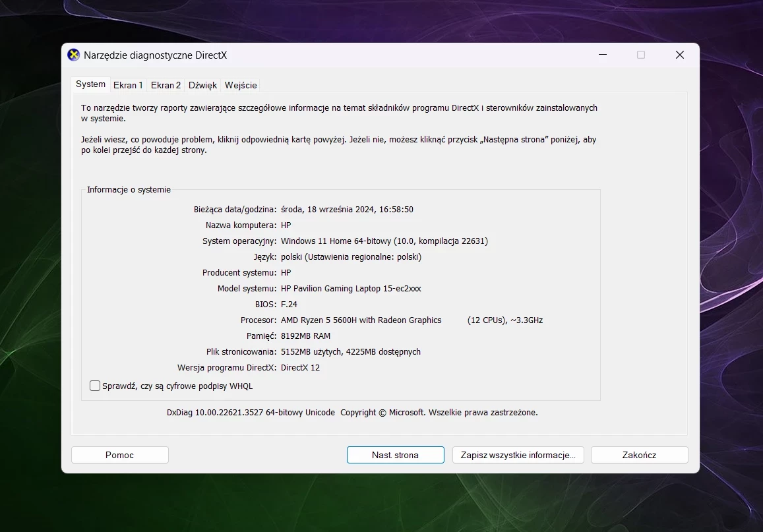The height and width of the screenshot is (532, 763).
Task: Click the Windows 11 Home operating system value
Action: coord(384,241)
